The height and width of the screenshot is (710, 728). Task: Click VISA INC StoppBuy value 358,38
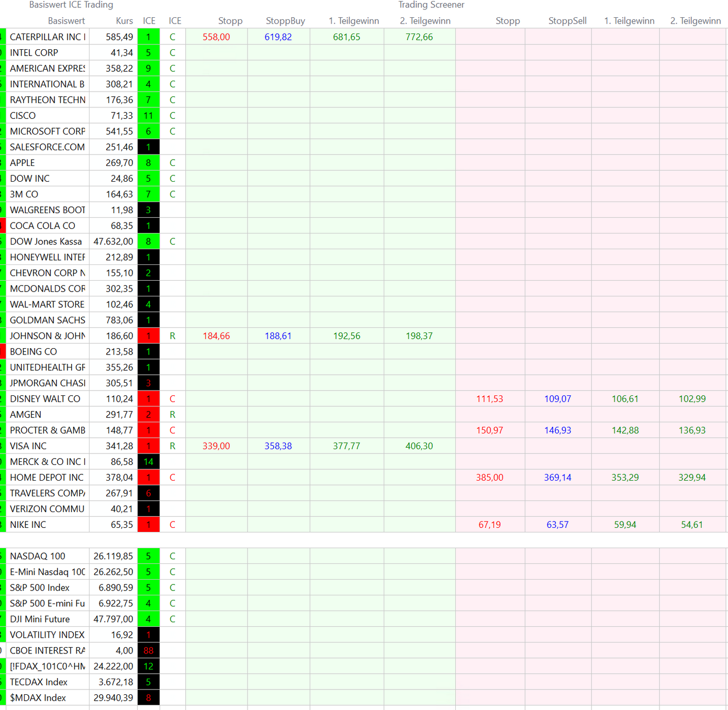pyautogui.click(x=278, y=446)
